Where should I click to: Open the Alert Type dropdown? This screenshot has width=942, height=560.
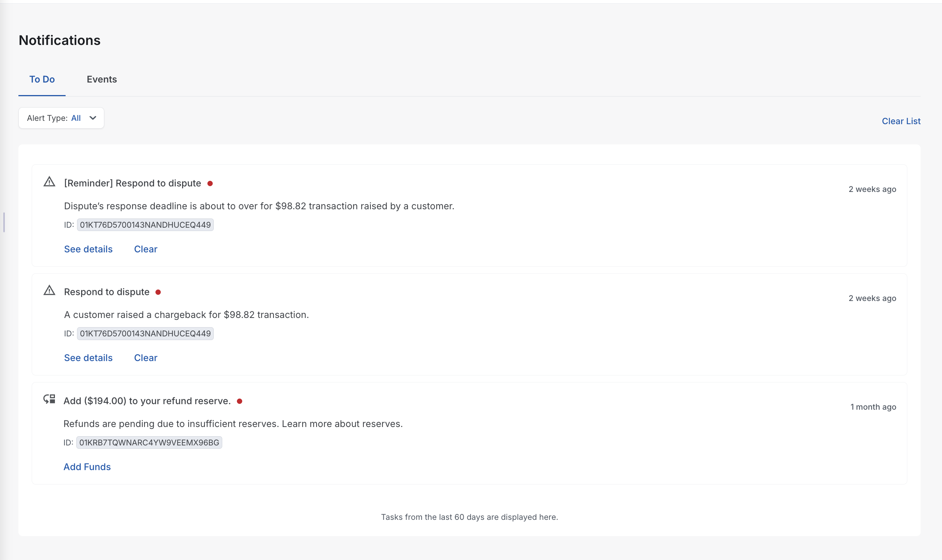pyautogui.click(x=61, y=118)
